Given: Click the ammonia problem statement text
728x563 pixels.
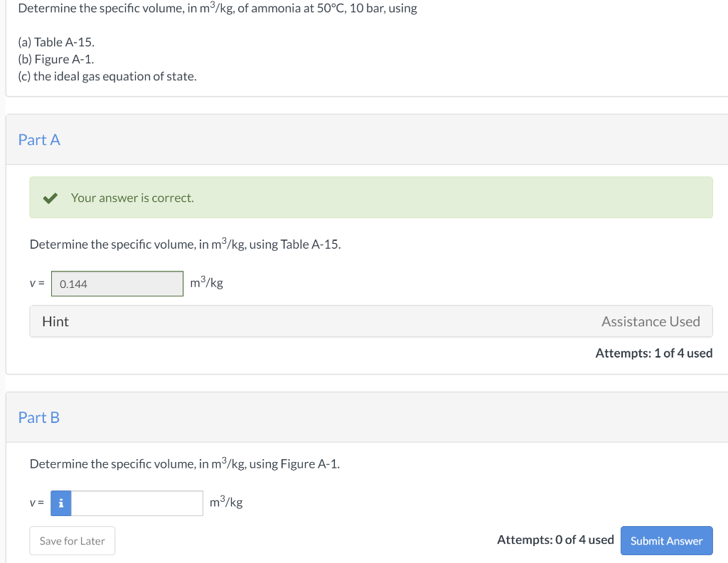Looking at the screenshot, I should 218,9.
